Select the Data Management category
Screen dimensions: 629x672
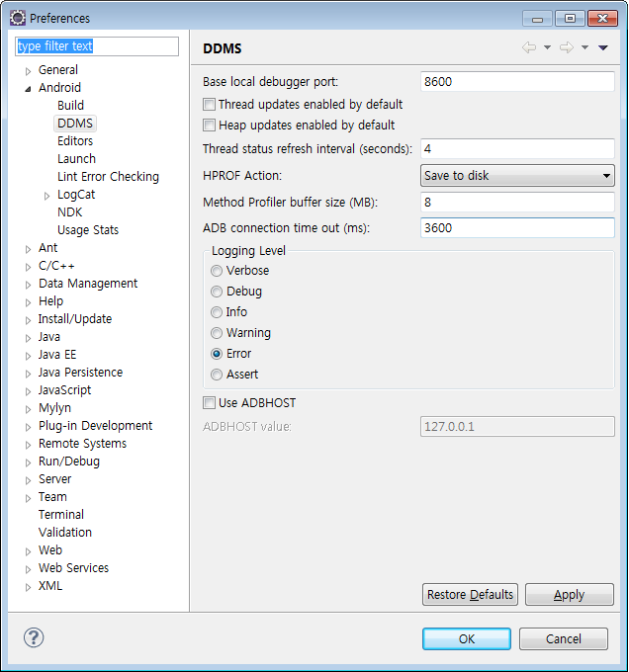88,284
